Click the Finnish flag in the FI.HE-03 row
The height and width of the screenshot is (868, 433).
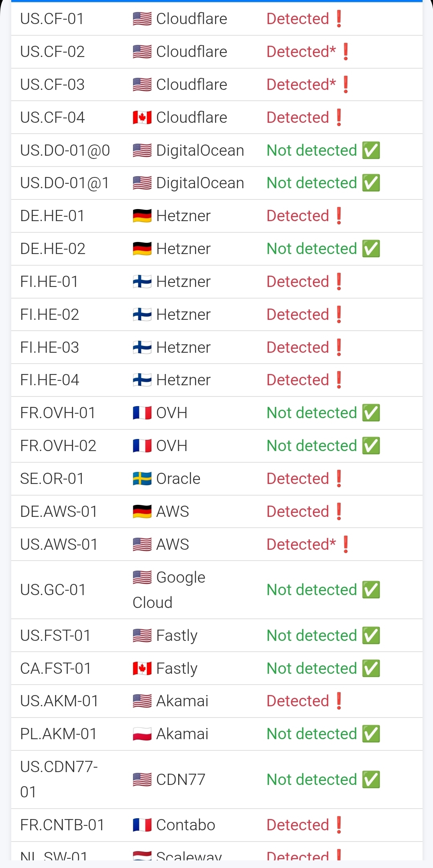tap(142, 348)
